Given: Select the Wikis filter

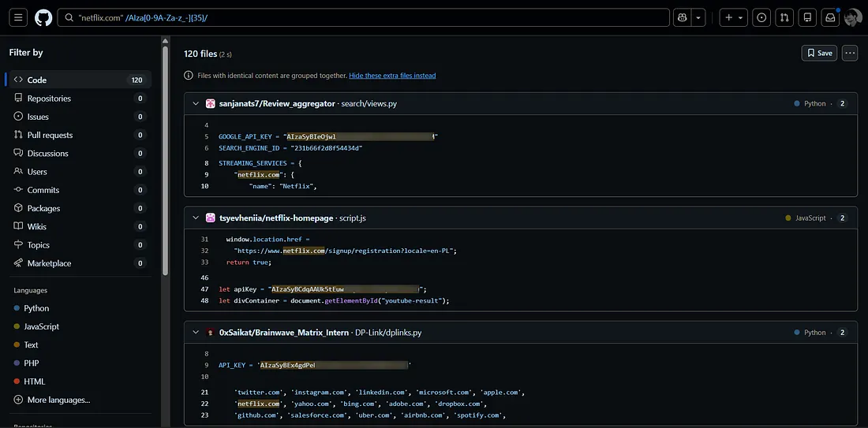Looking at the screenshot, I should [80, 227].
